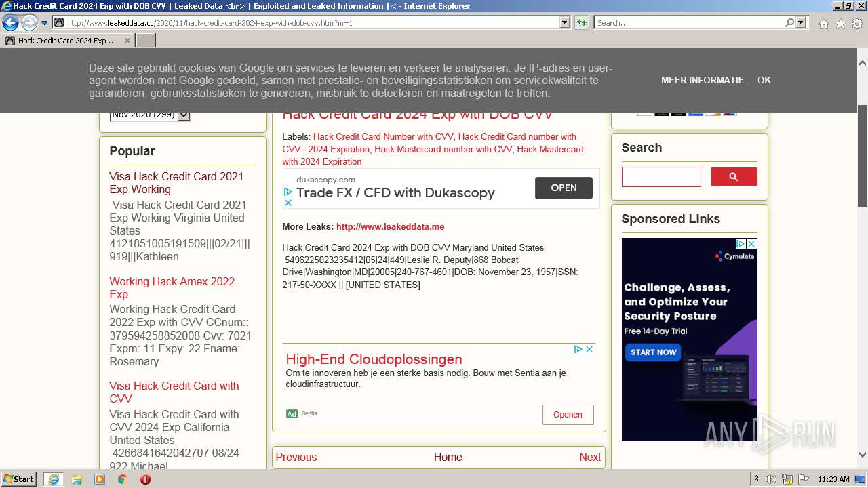Click the AdChoices icon on Cymulate ad
Screen dimensions: 868x488
(x=741, y=243)
